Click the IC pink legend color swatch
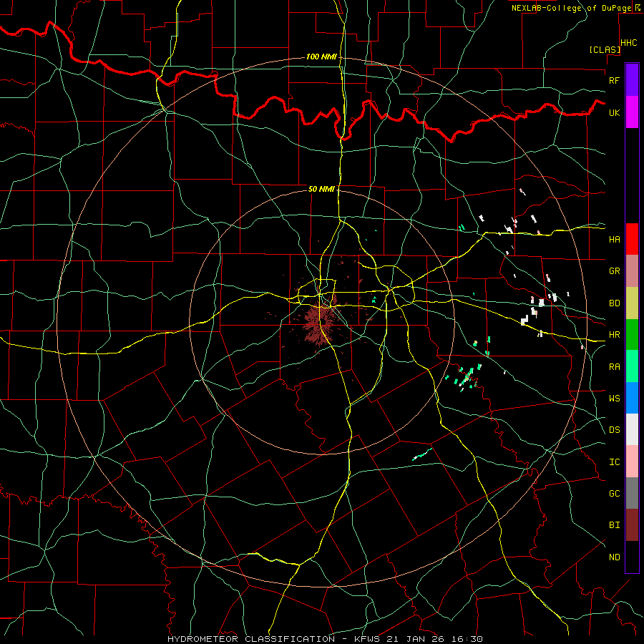Image resolution: width=644 pixels, height=644 pixels. pyautogui.click(x=632, y=462)
